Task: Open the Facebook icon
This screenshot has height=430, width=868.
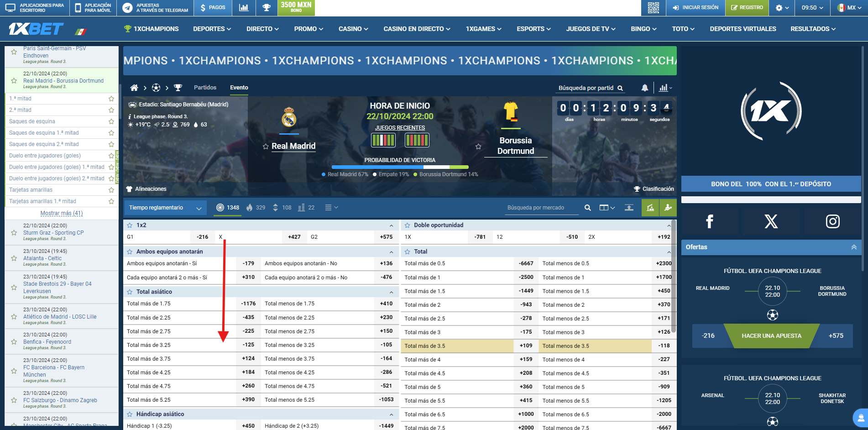Action: (710, 221)
